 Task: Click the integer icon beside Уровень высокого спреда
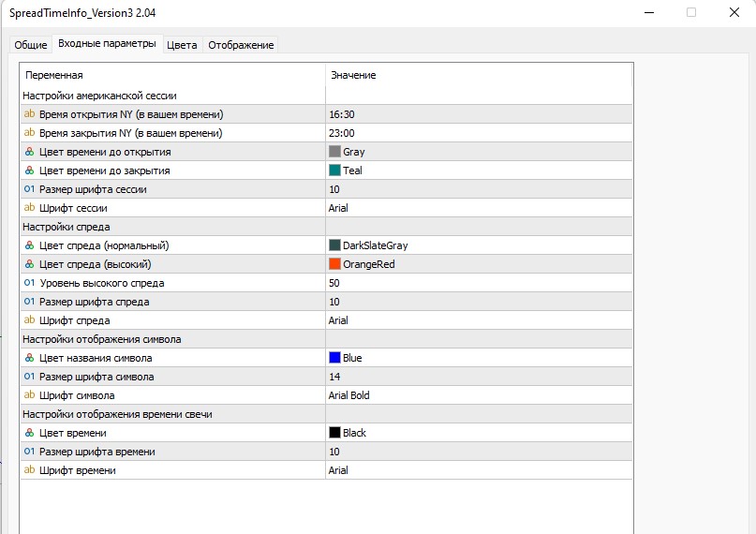[x=29, y=283]
